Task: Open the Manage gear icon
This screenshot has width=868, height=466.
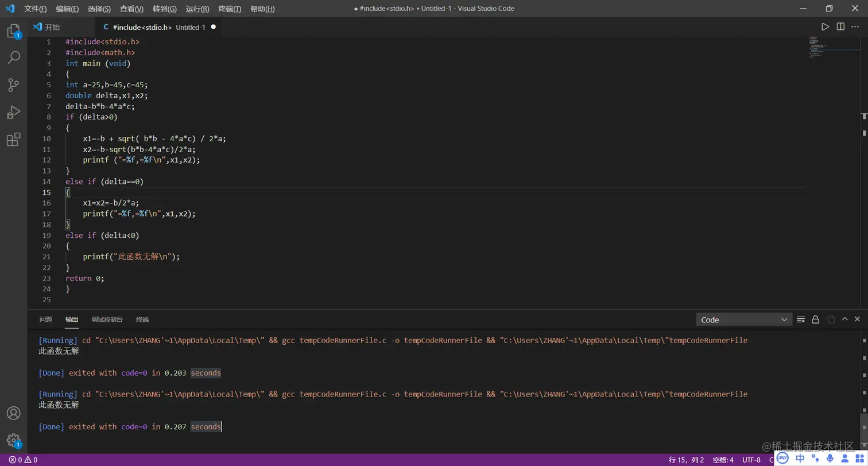Action: coord(13,441)
